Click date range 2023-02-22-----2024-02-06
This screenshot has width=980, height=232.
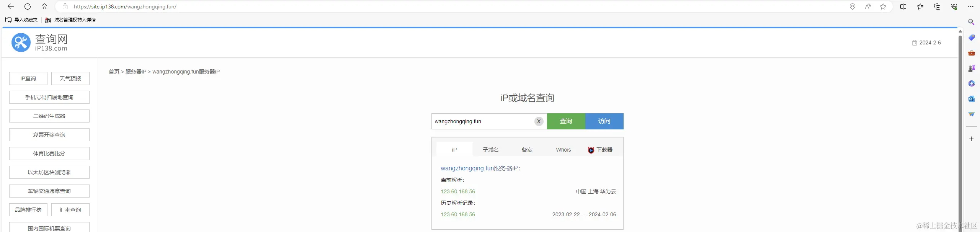(584, 214)
